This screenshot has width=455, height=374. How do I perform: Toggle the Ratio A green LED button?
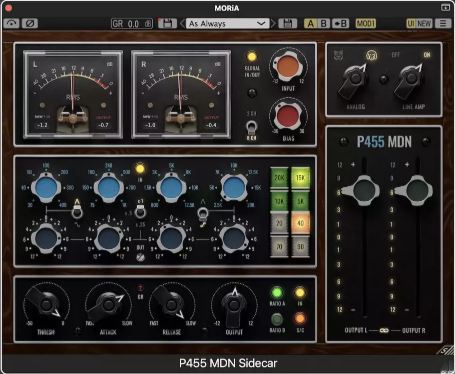tap(276, 292)
